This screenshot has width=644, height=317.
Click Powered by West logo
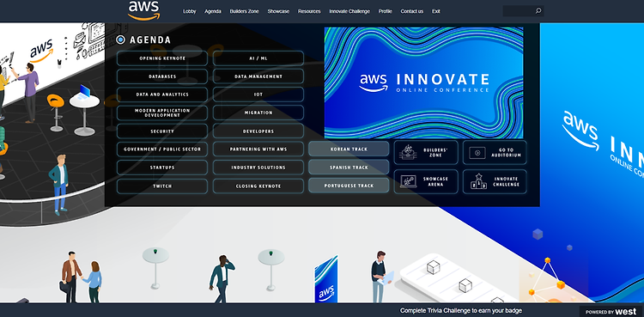tap(611, 312)
